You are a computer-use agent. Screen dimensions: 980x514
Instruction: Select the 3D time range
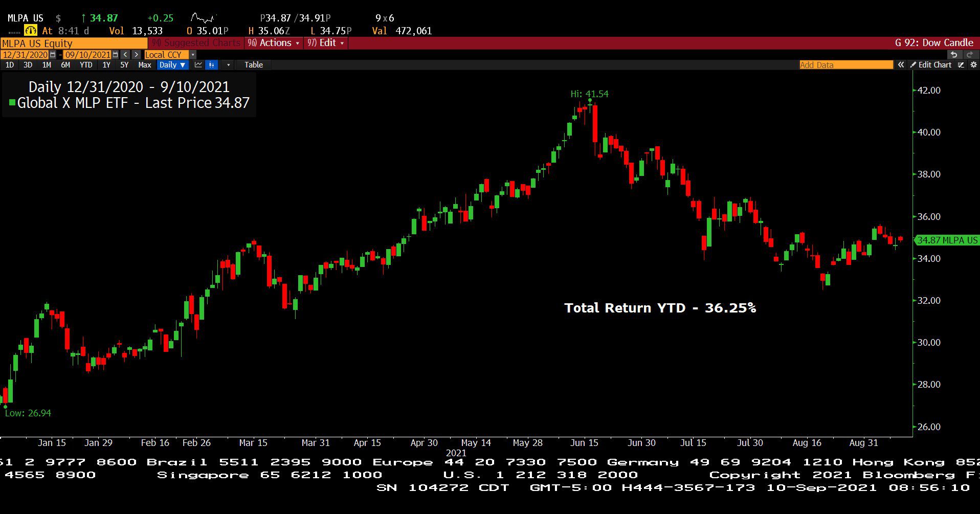(x=28, y=65)
